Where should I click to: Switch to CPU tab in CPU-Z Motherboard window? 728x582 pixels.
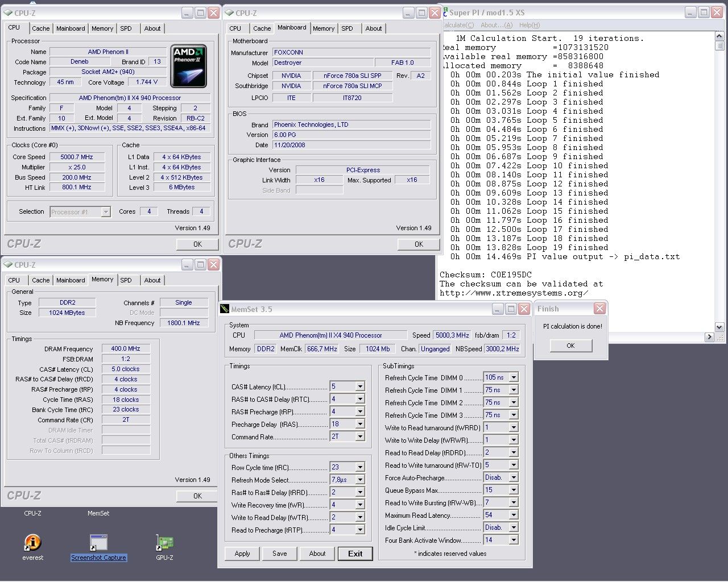pyautogui.click(x=235, y=28)
